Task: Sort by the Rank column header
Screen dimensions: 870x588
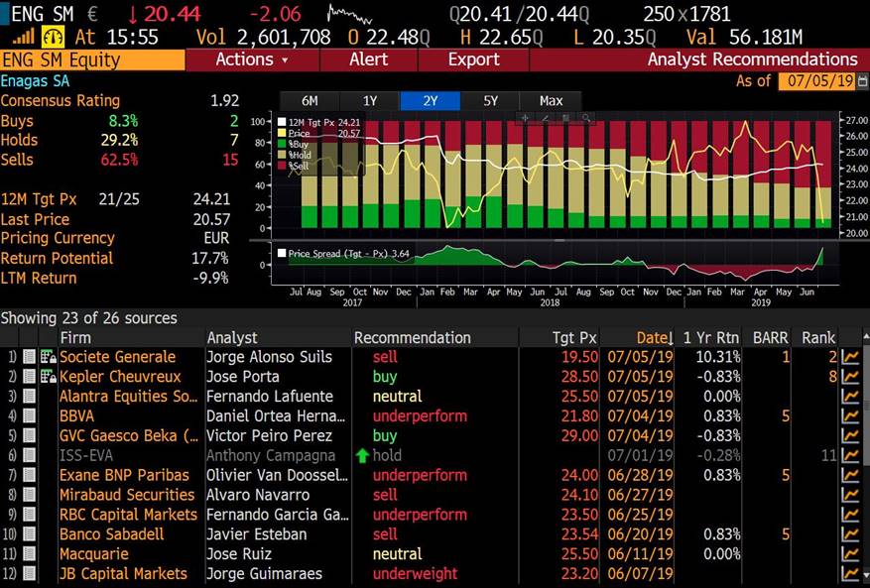Action: (x=818, y=338)
